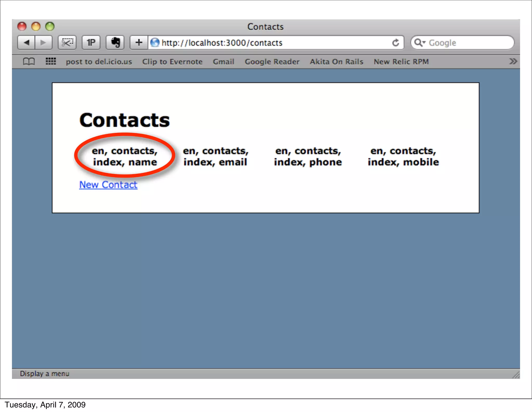Click the Evernote elephant icon
Screen dimensions: 532x412
point(115,42)
